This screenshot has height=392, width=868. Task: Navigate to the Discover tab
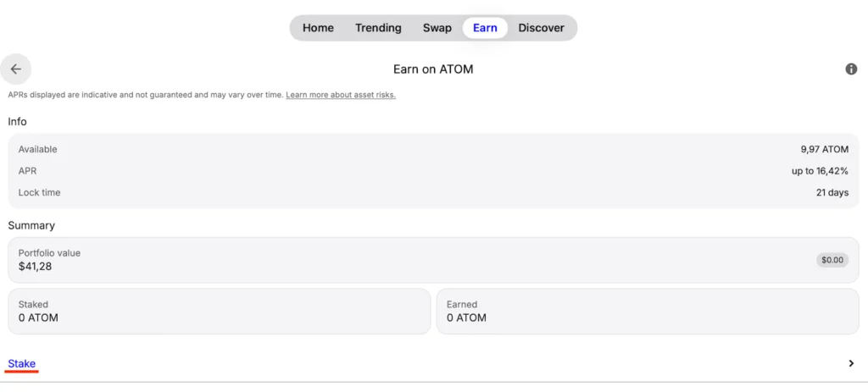pyautogui.click(x=541, y=28)
